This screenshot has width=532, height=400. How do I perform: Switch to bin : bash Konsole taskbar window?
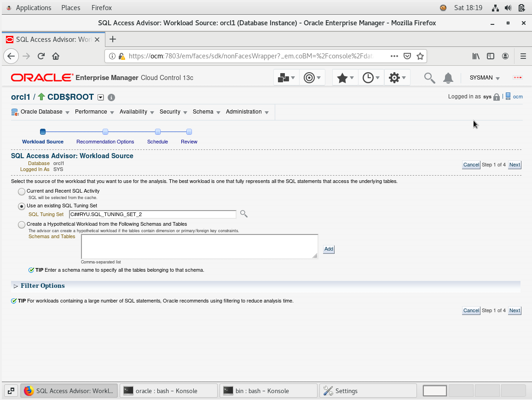(x=269, y=391)
